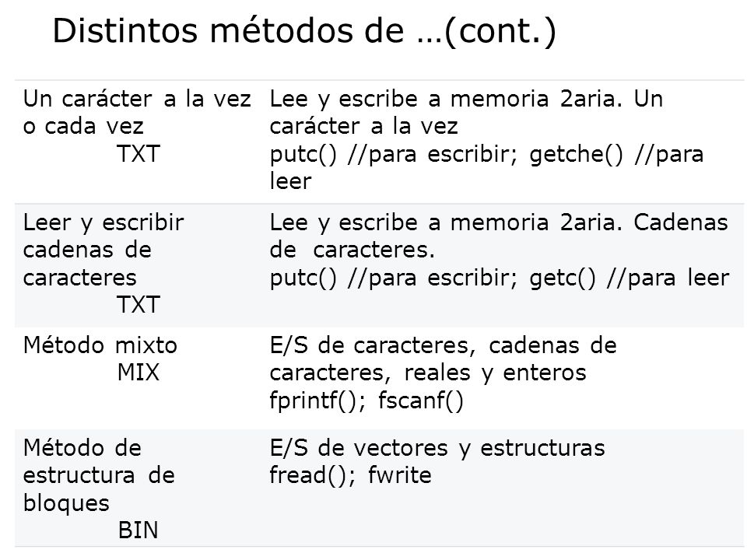Screen dimensions: 747x560
Task: Click the slide title 'Distintos métodos de …(cont.)'
Action: point(304,31)
